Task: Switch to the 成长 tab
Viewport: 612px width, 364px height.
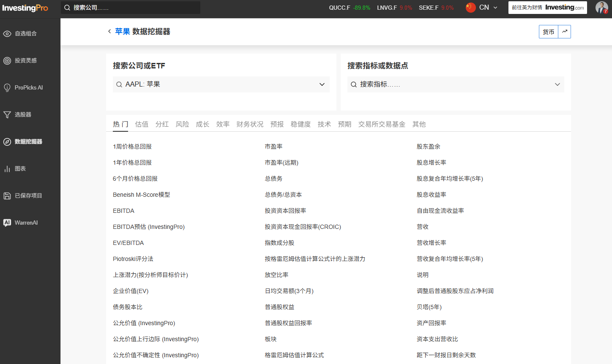Action: point(202,124)
